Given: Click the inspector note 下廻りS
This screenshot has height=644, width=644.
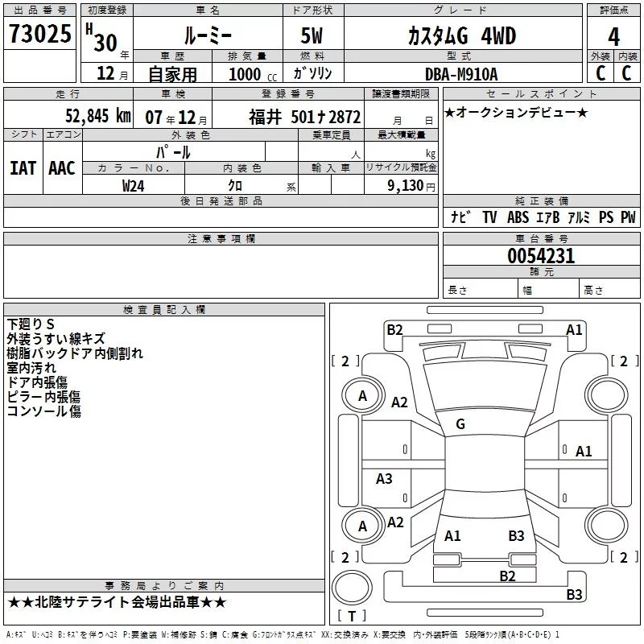Looking at the screenshot, I should 31,324.
